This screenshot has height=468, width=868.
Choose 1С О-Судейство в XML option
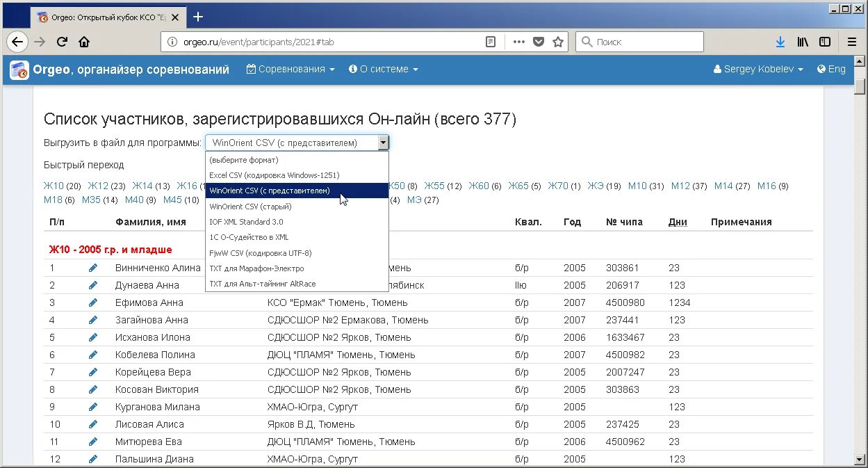[297, 237]
